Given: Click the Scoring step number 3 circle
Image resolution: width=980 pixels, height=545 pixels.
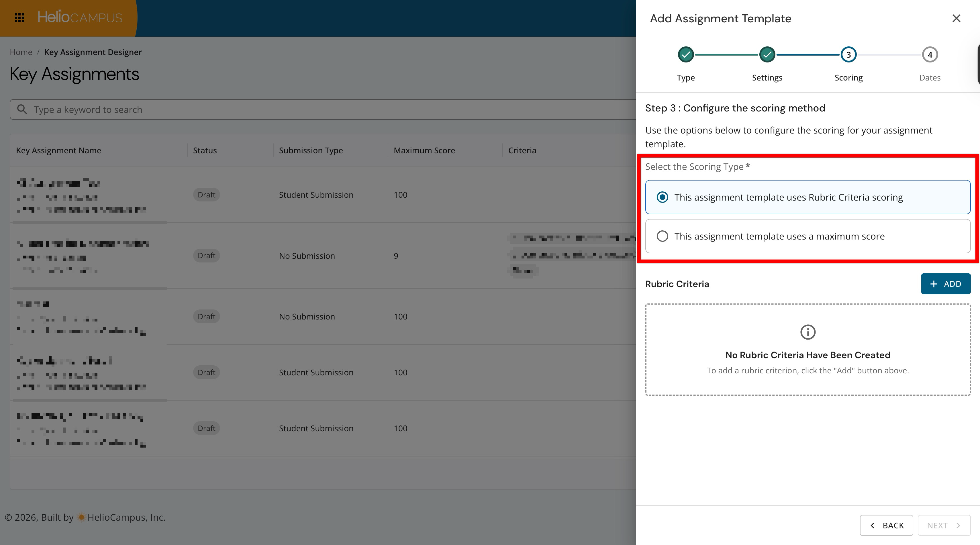Looking at the screenshot, I should (x=848, y=55).
